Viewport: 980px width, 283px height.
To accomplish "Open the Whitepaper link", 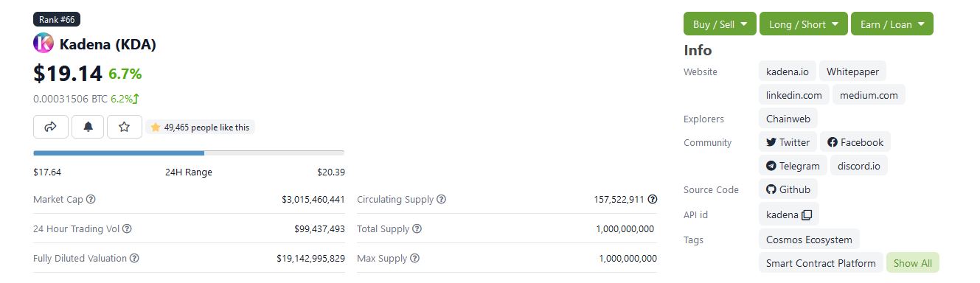I will (852, 71).
